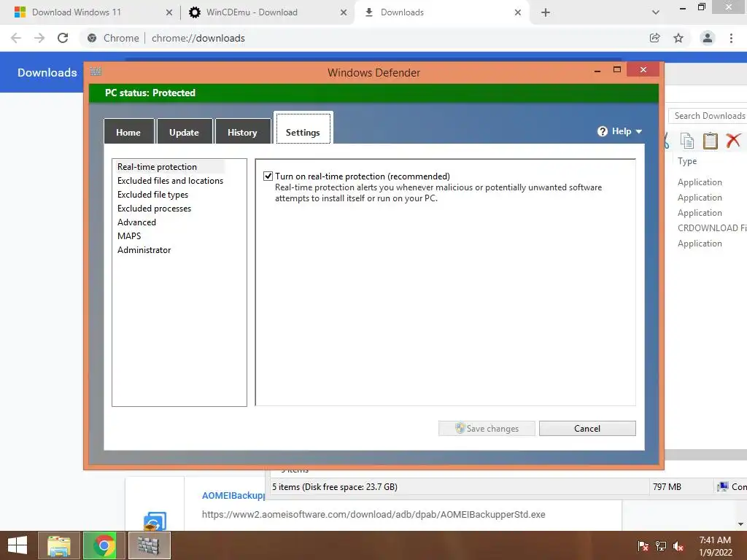The height and width of the screenshot is (560, 747).
Task: Open MAPS settings category
Action: click(129, 236)
